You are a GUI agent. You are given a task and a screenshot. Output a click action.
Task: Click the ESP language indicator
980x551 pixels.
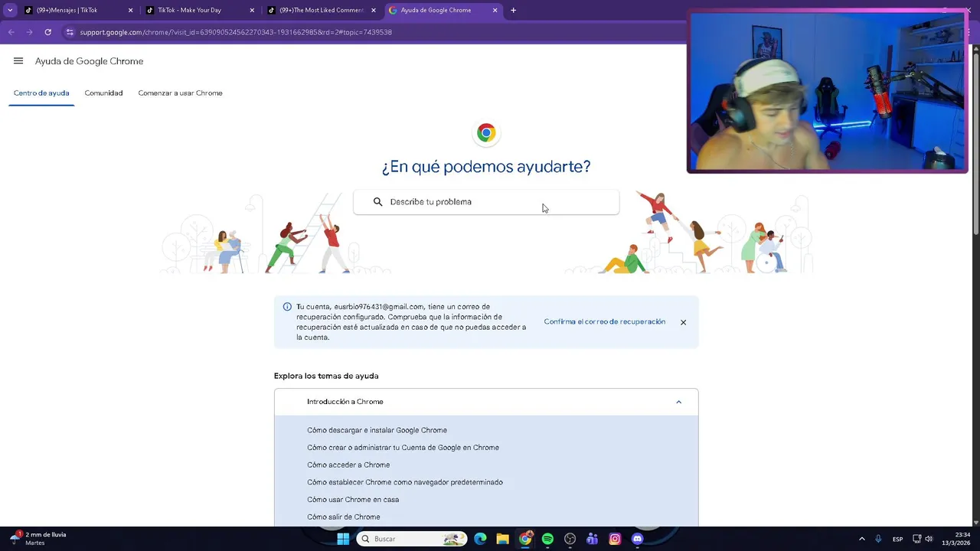click(897, 539)
